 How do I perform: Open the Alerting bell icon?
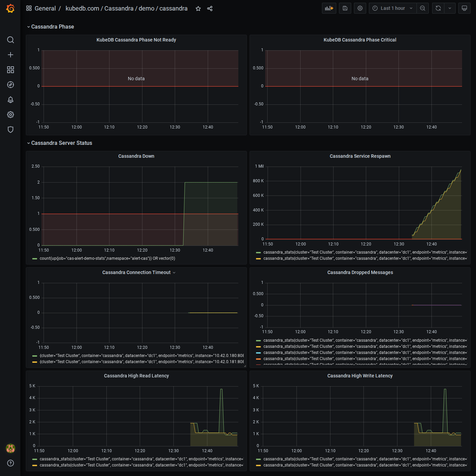[x=11, y=100]
